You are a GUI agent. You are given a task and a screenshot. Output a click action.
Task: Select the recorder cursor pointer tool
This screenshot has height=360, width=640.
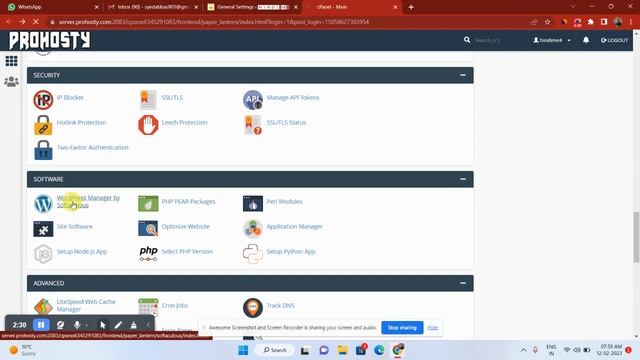(x=102, y=325)
